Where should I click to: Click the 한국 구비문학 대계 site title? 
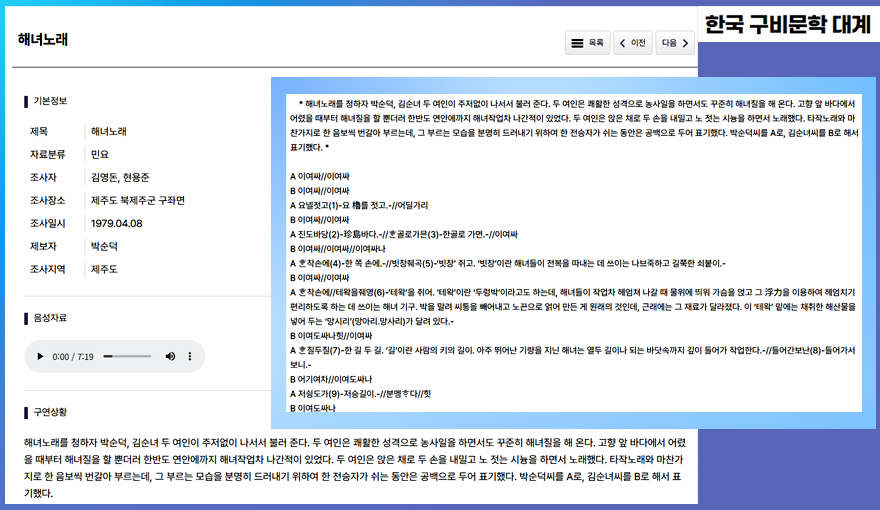point(787,25)
